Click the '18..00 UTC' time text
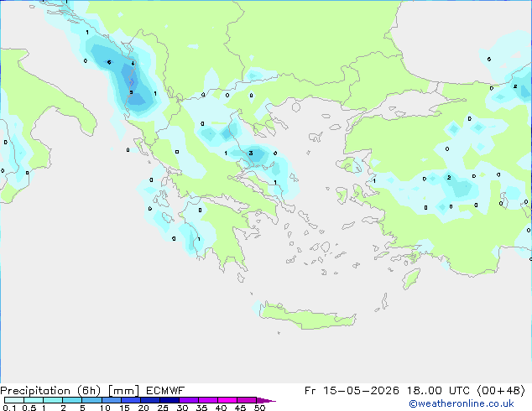This screenshot has height=411, width=532. 438,391
